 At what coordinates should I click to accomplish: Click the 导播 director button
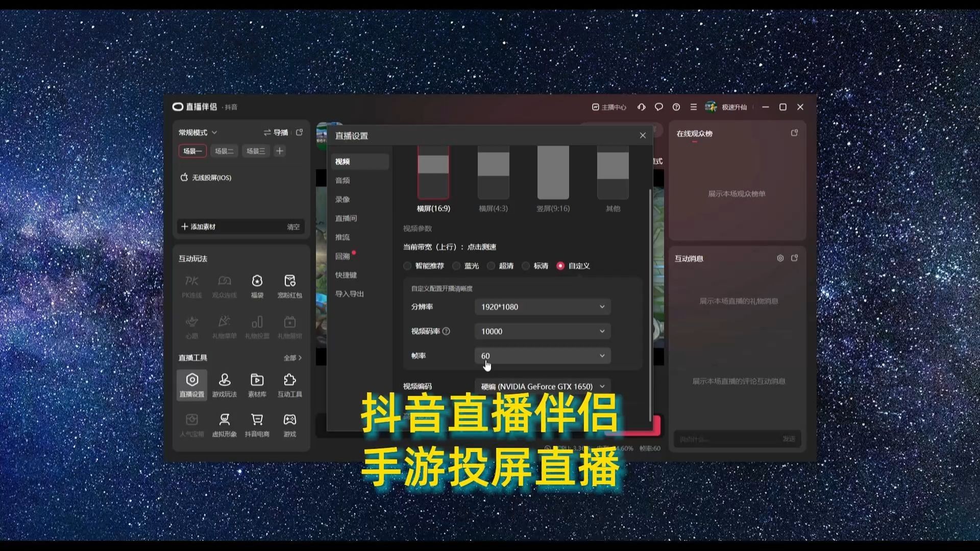276,133
